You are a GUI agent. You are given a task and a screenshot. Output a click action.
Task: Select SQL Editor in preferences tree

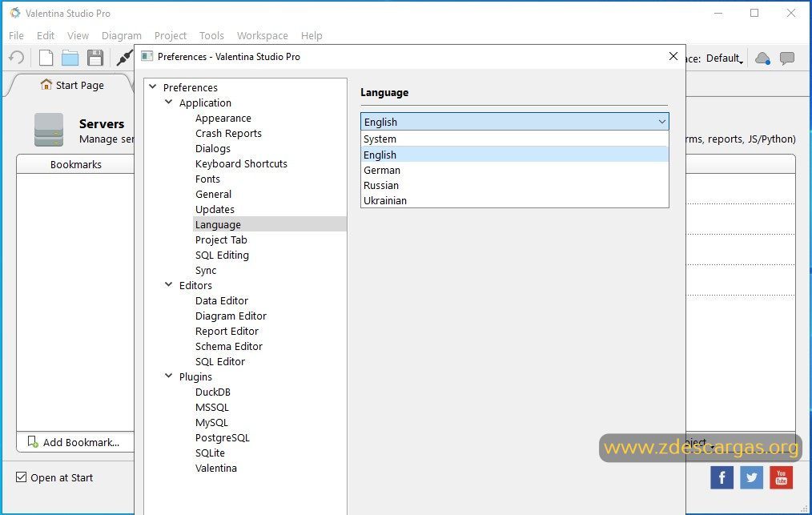click(220, 361)
